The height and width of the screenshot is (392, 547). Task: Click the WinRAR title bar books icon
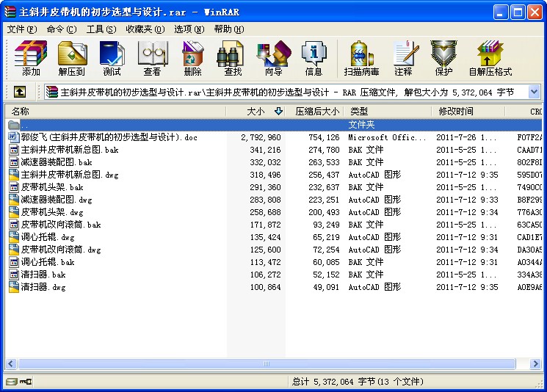tap(10, 12)
